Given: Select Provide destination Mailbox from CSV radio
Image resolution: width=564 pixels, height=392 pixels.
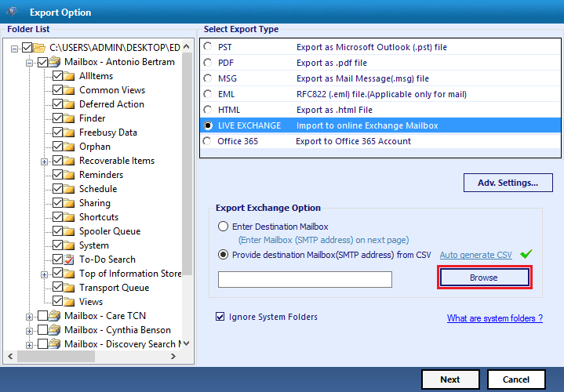Looking at the screenshot, I should [223, 255].
